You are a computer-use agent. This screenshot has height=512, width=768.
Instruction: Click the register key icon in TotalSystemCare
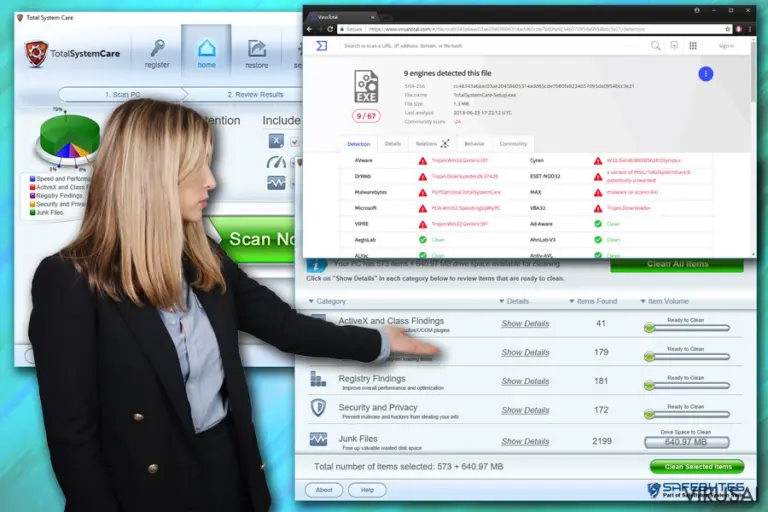click(157, 48)
